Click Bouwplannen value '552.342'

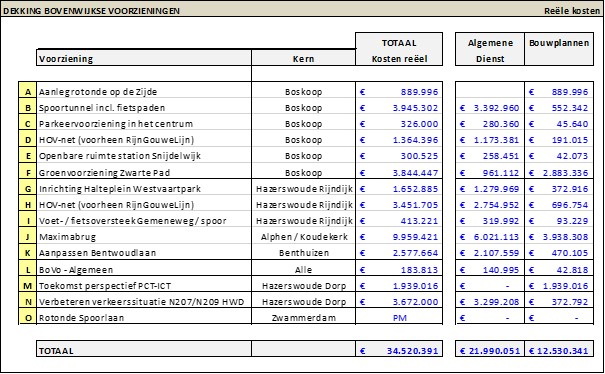[570, 108]
